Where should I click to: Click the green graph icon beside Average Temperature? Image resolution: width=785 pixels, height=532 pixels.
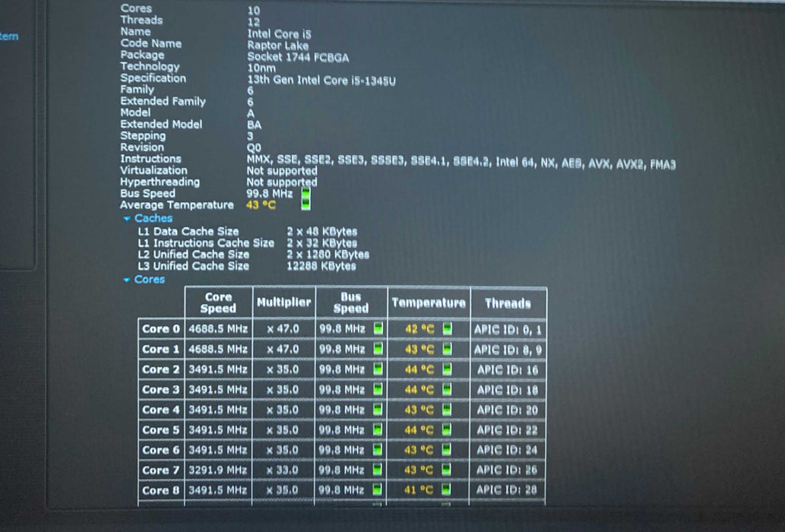pyautogui.click(x=305, y=205)
